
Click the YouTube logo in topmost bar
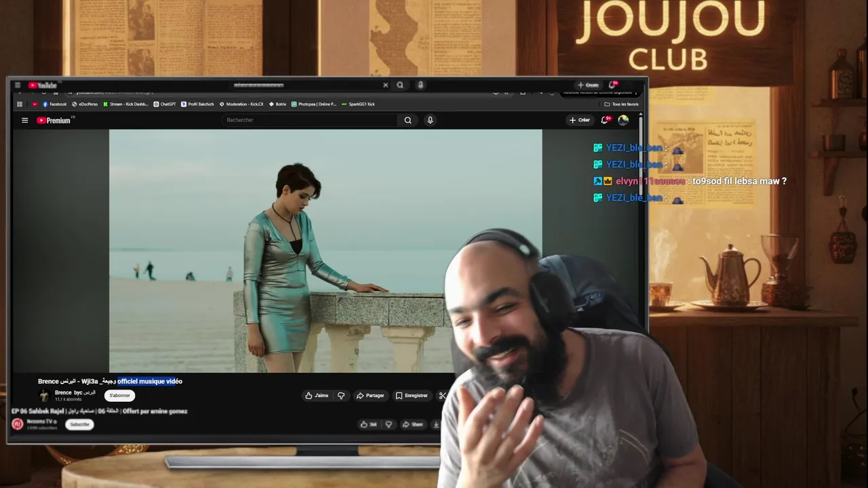click(43, 85)
